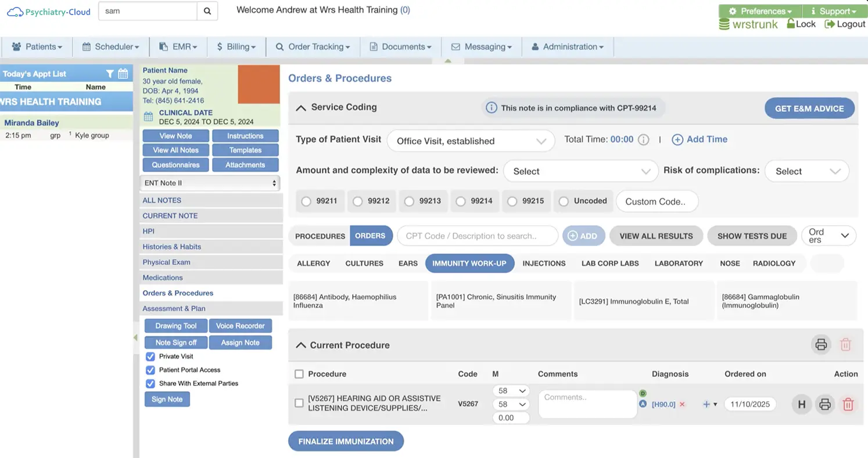868x458 pixels.
Task: Switch to the INJECTIONS tab
Action: [x=544, y=263]
